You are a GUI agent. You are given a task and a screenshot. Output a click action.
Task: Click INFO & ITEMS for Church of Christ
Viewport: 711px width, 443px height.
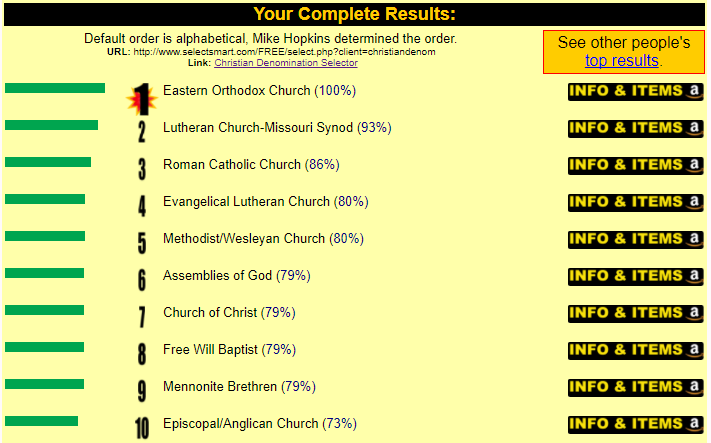coord(635,314)
